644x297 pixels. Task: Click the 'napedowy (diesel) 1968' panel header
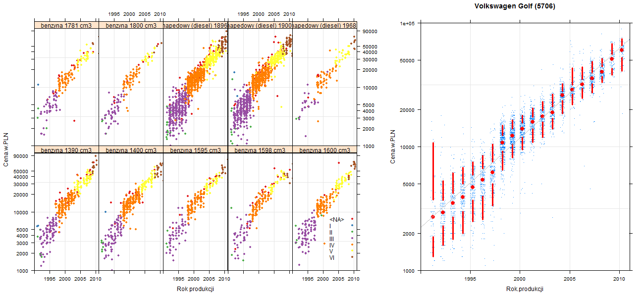(324, 25)
